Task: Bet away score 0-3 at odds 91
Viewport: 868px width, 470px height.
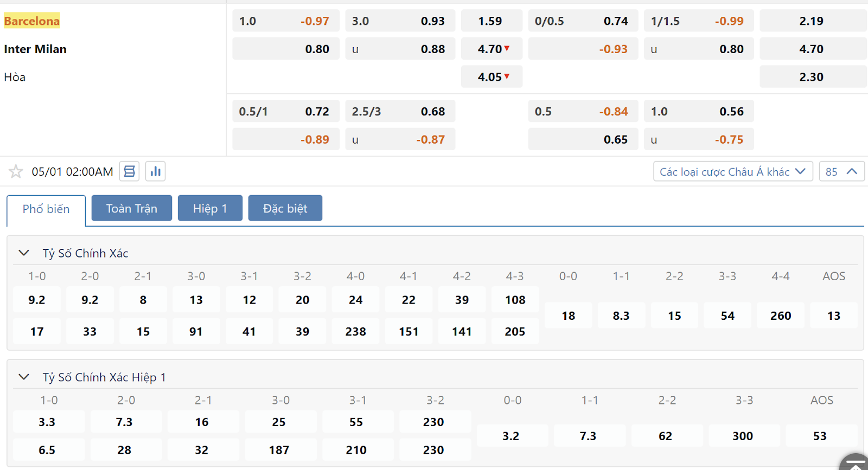Action: point(196,331)
